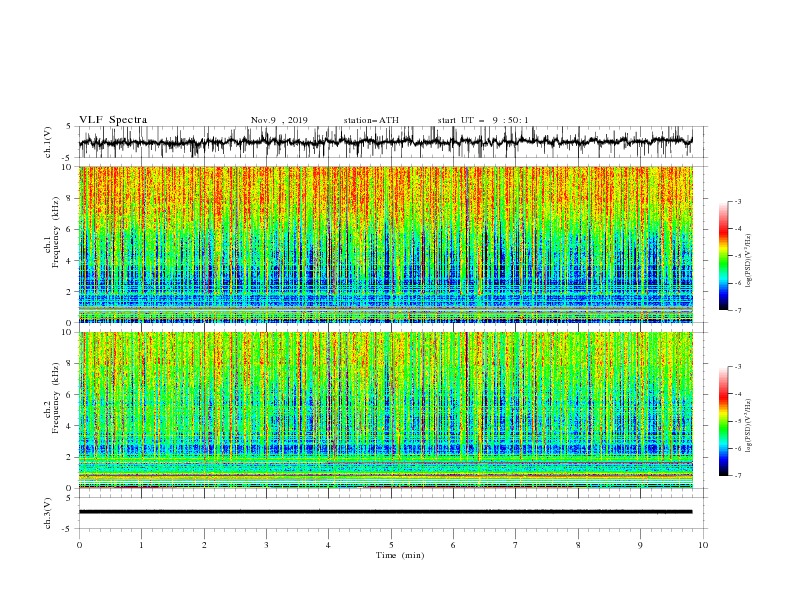Click the "-3" label on ch.1 color scale

(738, 201)
